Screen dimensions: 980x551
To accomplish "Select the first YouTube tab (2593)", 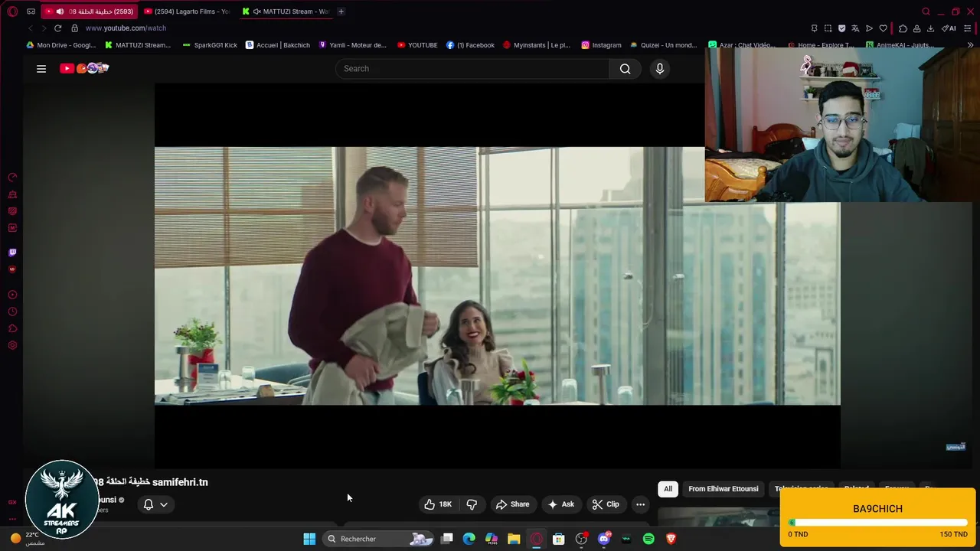I will (88, 11).
